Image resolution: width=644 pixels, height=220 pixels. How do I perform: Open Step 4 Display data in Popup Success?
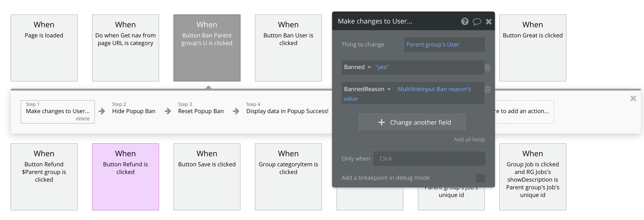coord(287,111)
